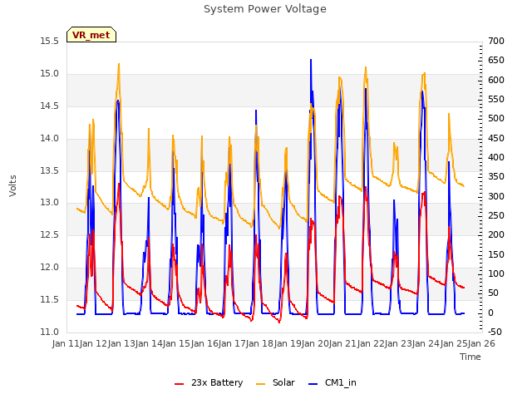Click the 100 right axis value
The height and width of the screenshot is (399, 532).
click(x=496, y=274)
